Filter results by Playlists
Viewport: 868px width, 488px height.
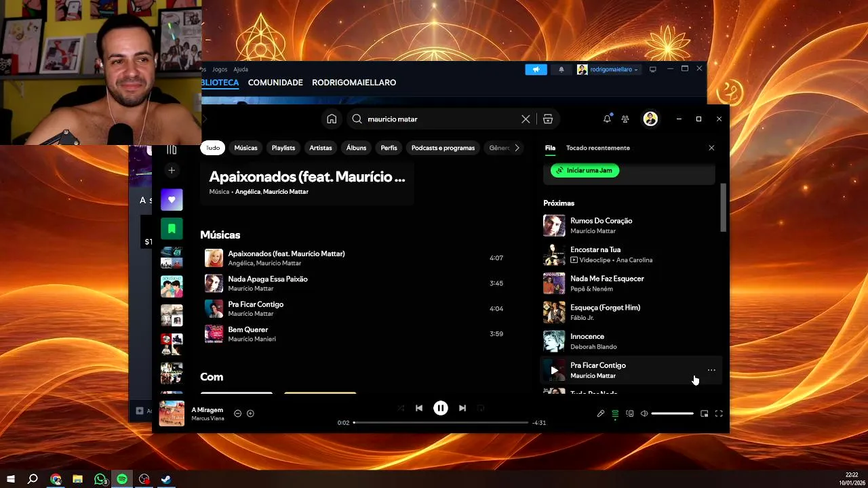283,148
